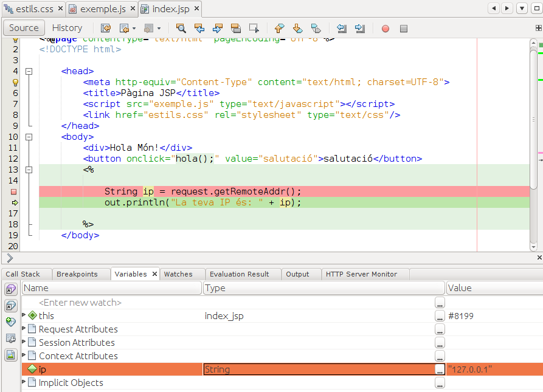The image size is (543, 392).
Task: Maximize the editor window button
Action: pyautogui.click(x=537, y=9)
